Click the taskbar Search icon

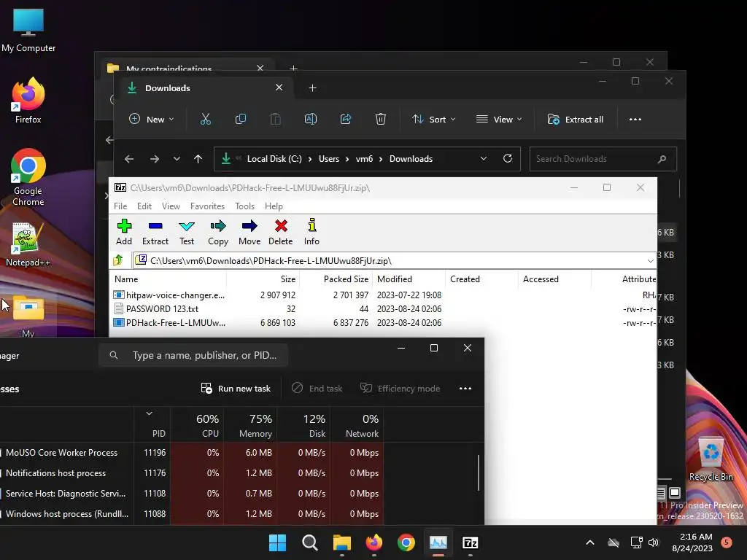(309, 542)
